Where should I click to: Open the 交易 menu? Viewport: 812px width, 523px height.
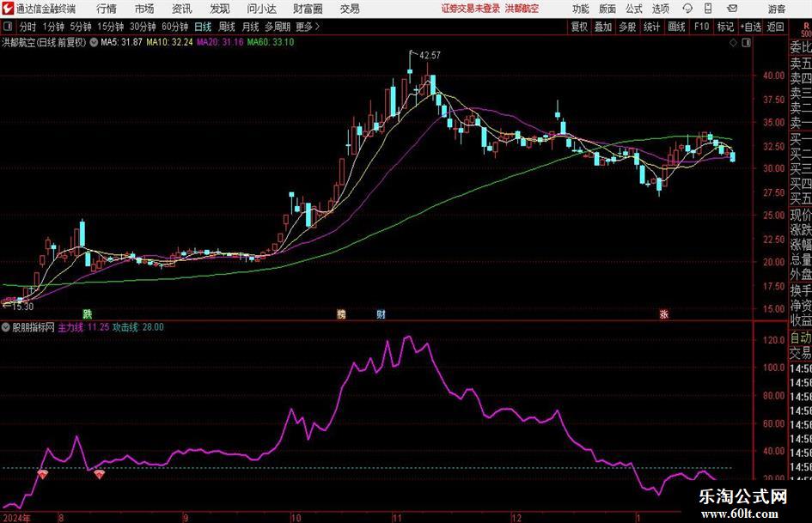click(350, 9)
